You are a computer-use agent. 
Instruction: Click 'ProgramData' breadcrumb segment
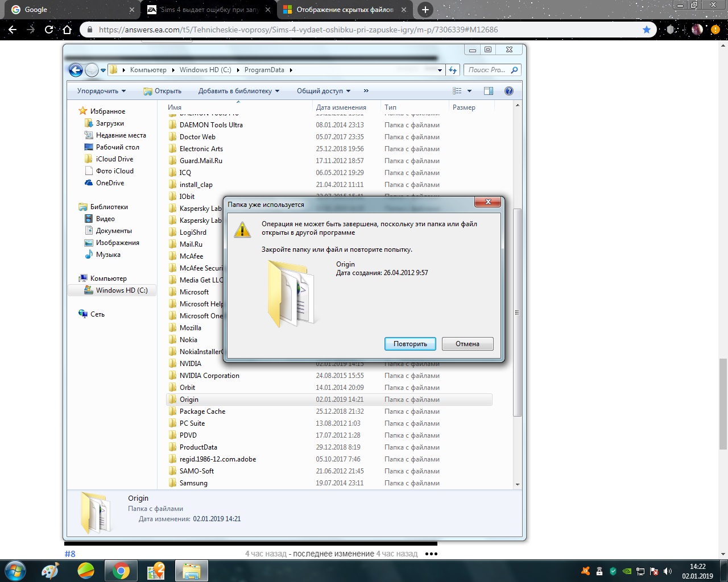(x=264, y=70)
